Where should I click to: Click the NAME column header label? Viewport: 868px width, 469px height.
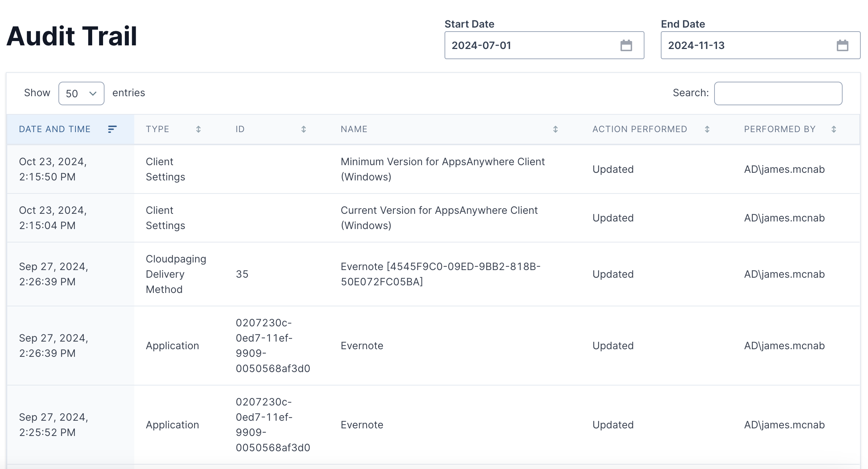coord(354,129)
